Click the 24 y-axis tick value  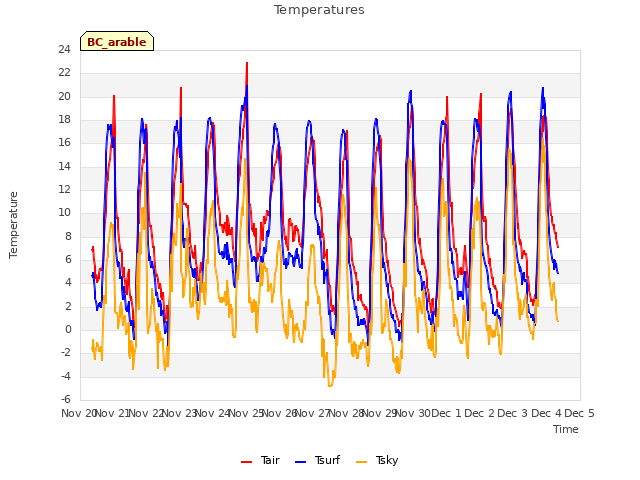coord(64,50)
